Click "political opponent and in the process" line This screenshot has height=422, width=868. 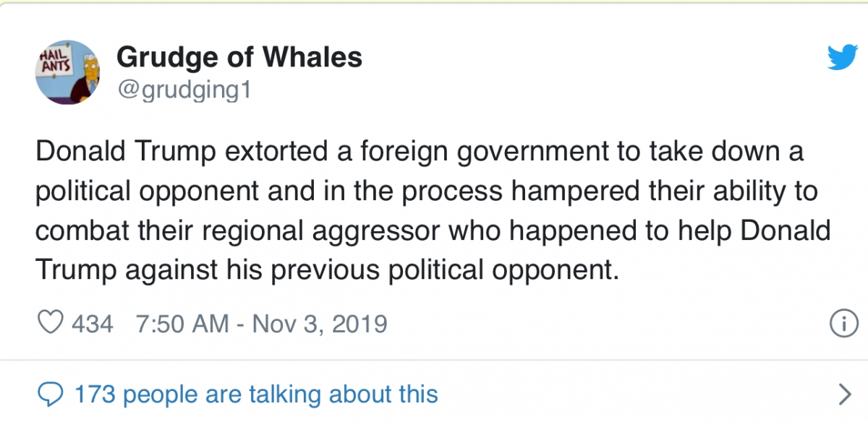pos(246,191)
